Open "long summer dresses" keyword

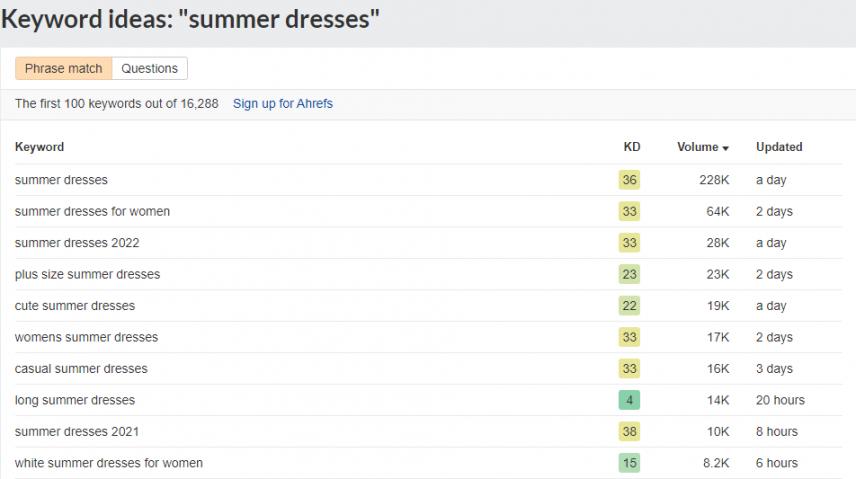tap(74, 400)
